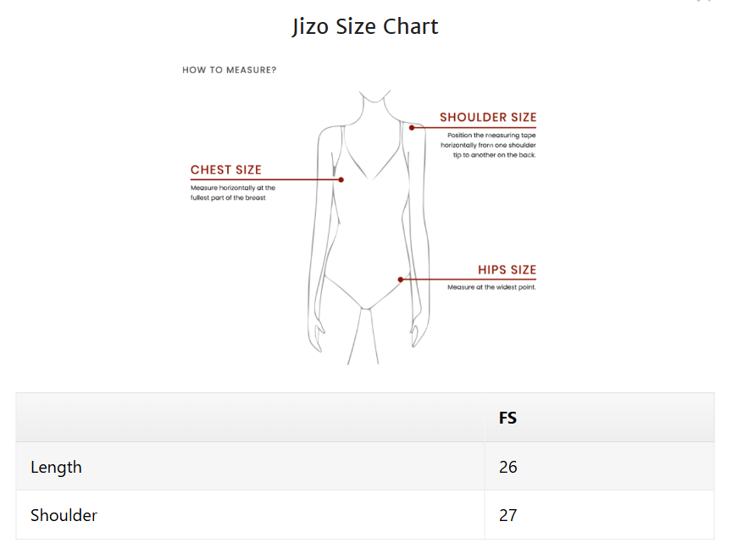This screenshot has height=560, width=732.
Task: Click the red hips marker dot
Action: pyautogui.click(x=401, y=280)
